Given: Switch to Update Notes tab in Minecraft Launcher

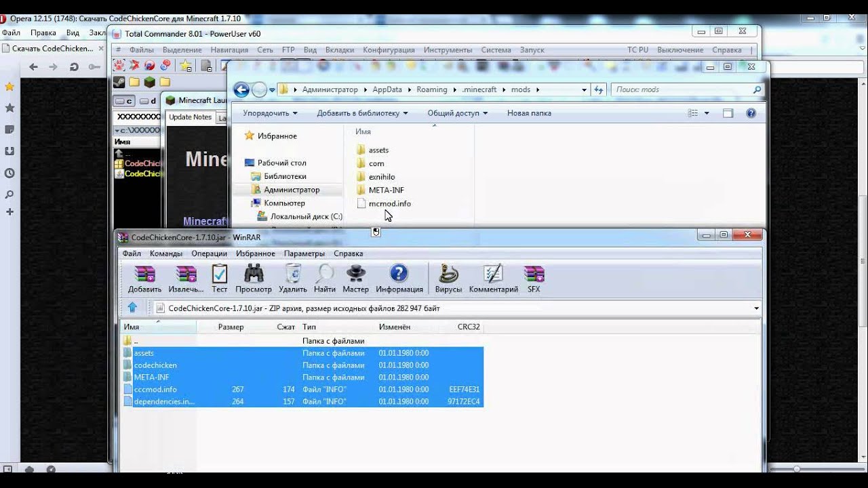Looking at the screenshot, I should click(x=190, y=117).
